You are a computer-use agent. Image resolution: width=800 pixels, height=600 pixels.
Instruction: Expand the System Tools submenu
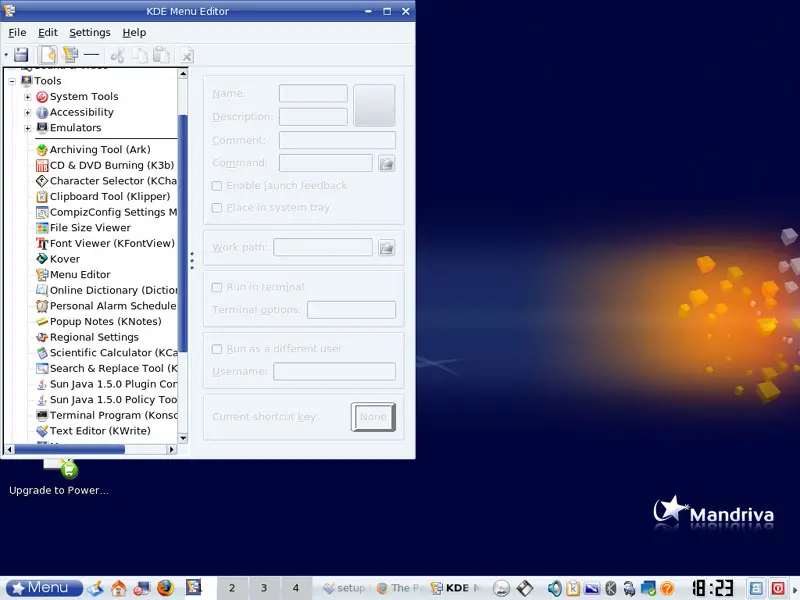pyautogui.click(x=28, y=97)
